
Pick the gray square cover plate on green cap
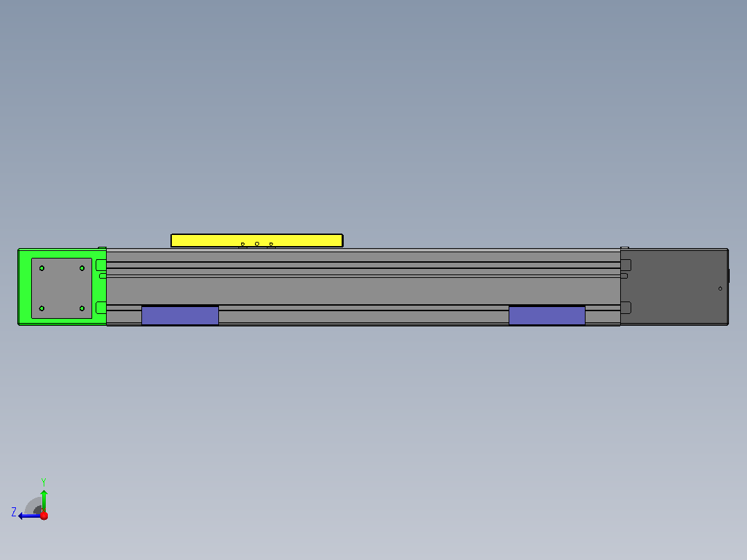coord(62,288)
